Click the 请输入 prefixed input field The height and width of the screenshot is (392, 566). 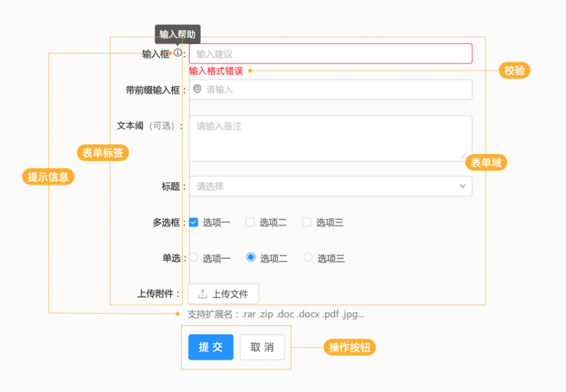335,90
